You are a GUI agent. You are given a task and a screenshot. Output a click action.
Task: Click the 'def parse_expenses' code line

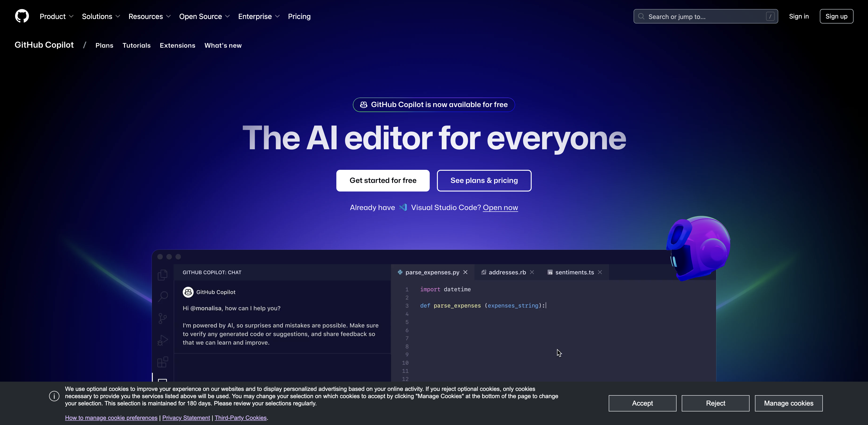tap(483, 306)
